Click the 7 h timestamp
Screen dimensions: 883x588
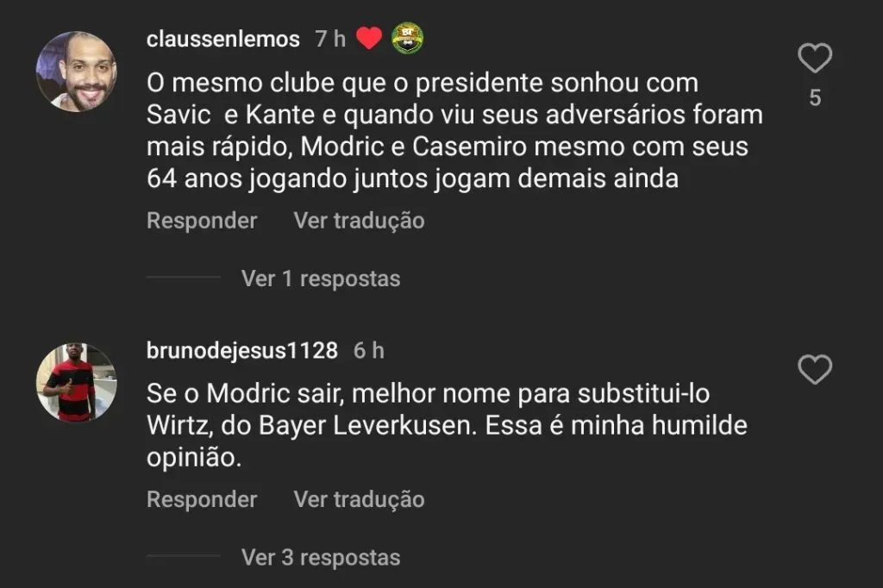click(x=330, y=40)
